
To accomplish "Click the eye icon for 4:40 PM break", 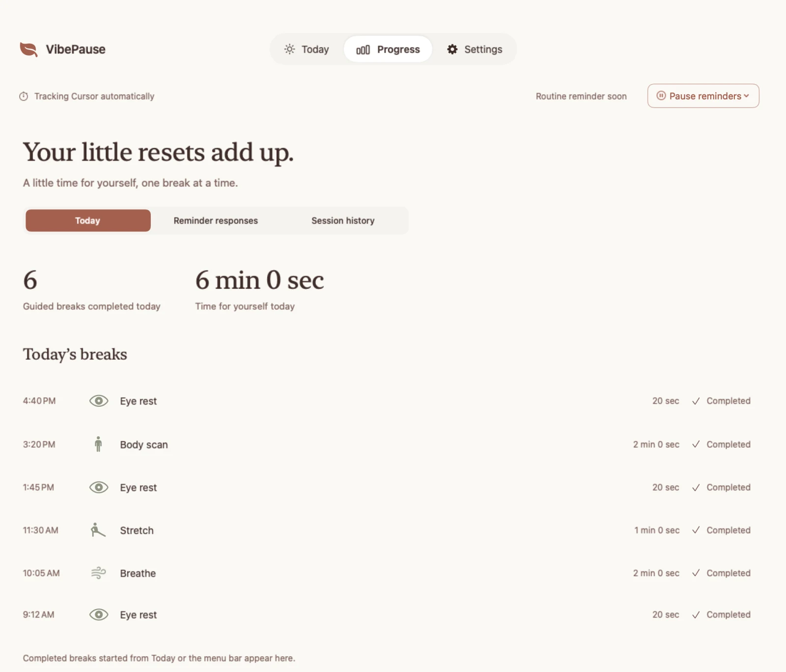I will click(99, 401).
